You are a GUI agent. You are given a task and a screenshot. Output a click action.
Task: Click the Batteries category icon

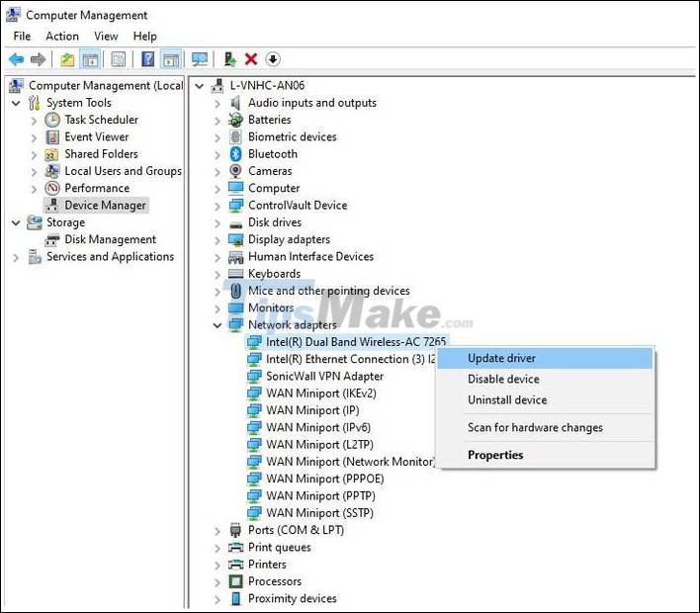(235, 120)
